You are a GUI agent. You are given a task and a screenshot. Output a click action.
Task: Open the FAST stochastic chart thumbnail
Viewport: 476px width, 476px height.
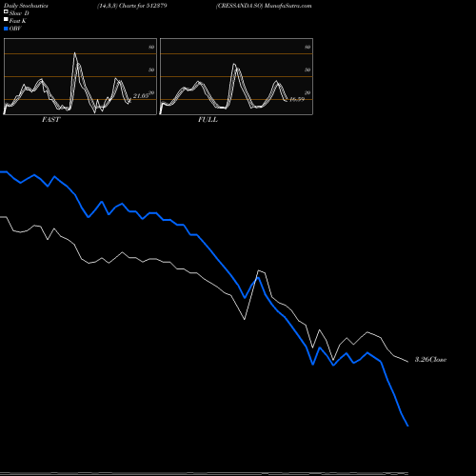(x=80, y=76)
